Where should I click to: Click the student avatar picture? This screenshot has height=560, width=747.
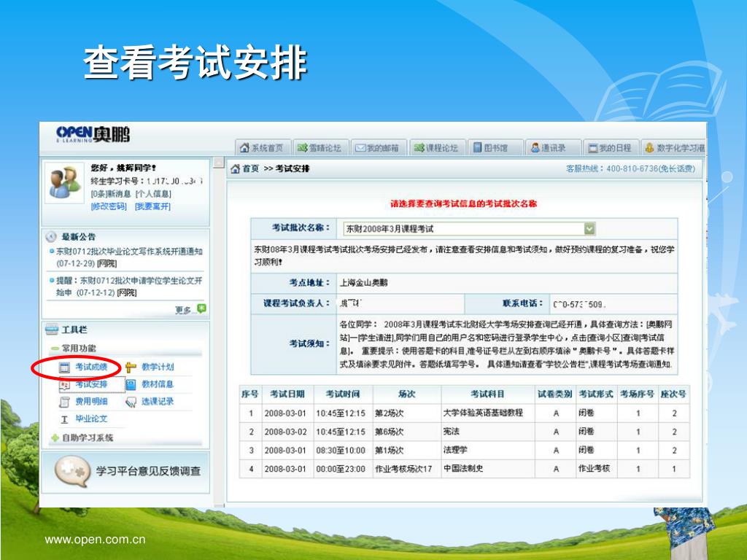(x=64, y=182)
